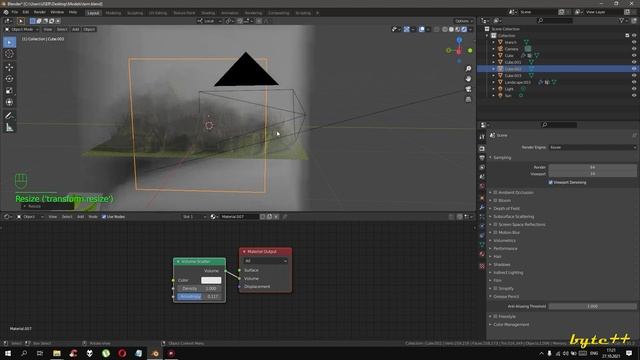The height and width of the screenshot is (360, 640).
Task: Click the Density field on Volume Scatter
Action: tap(200, 289)
